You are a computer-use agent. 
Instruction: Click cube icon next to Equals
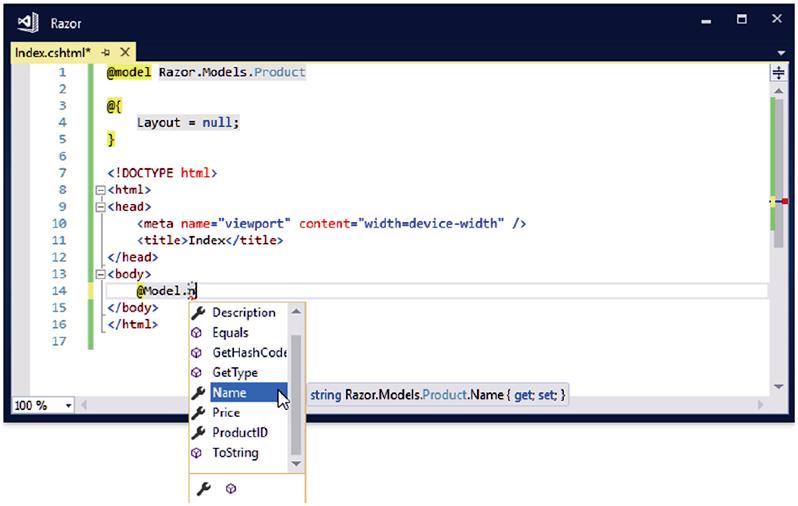pyautogui.click(x=198, y=332)
